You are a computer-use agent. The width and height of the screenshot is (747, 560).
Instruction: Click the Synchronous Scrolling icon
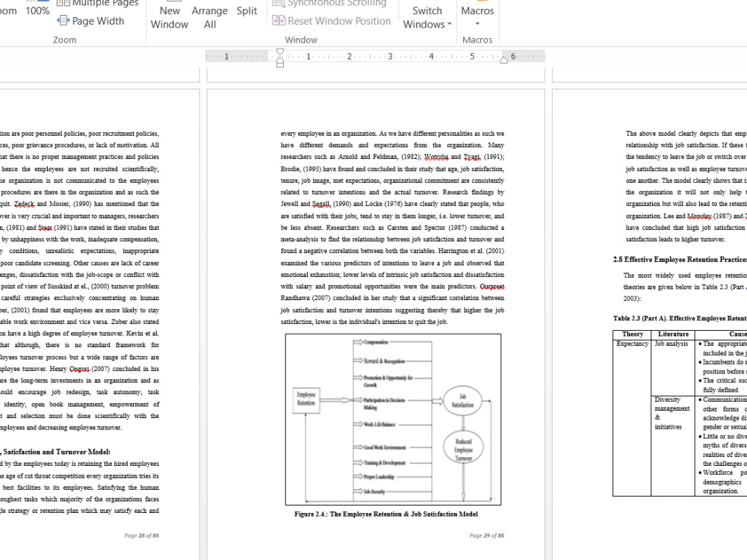coord(278,3)
